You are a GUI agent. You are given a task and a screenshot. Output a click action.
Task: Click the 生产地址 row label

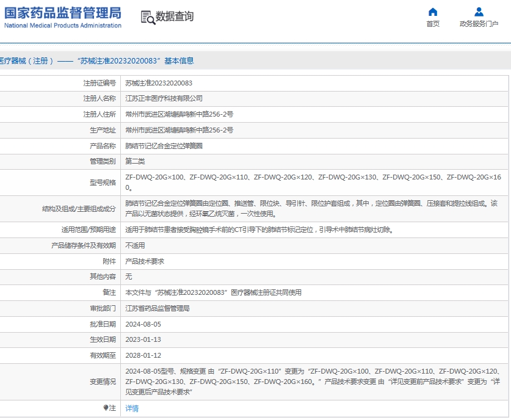coord(103,130)
